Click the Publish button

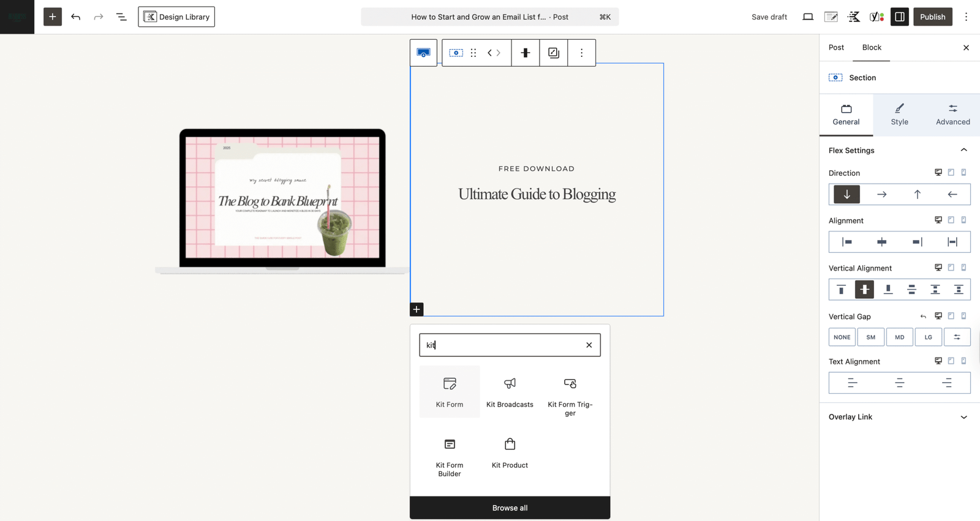(932, 17)
